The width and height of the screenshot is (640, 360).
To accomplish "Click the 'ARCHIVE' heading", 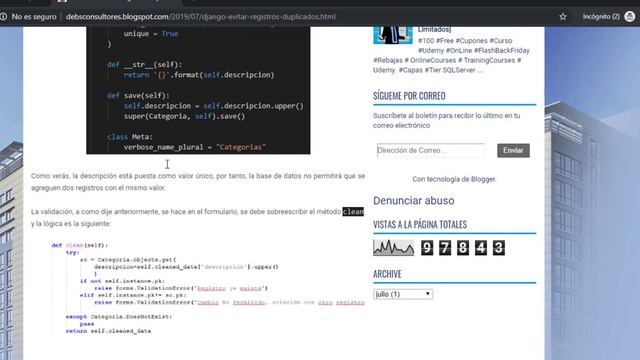I will (x=387, y=274).
